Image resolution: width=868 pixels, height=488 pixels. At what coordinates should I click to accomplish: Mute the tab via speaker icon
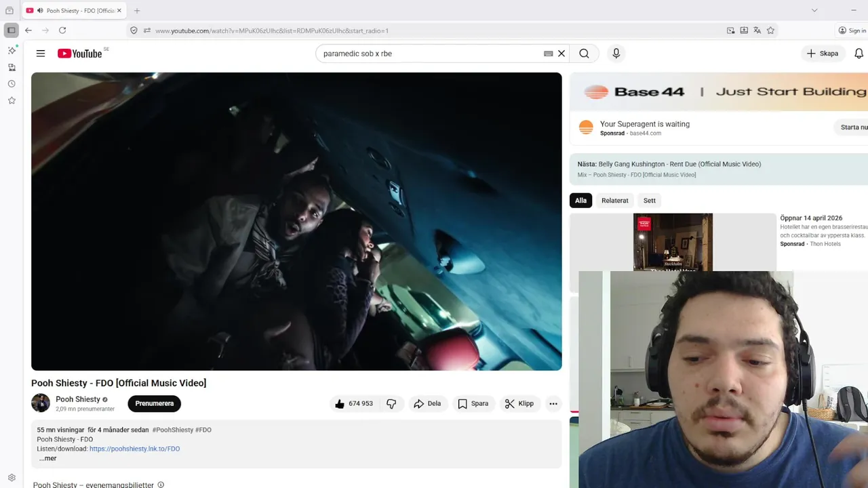point(40,11)
